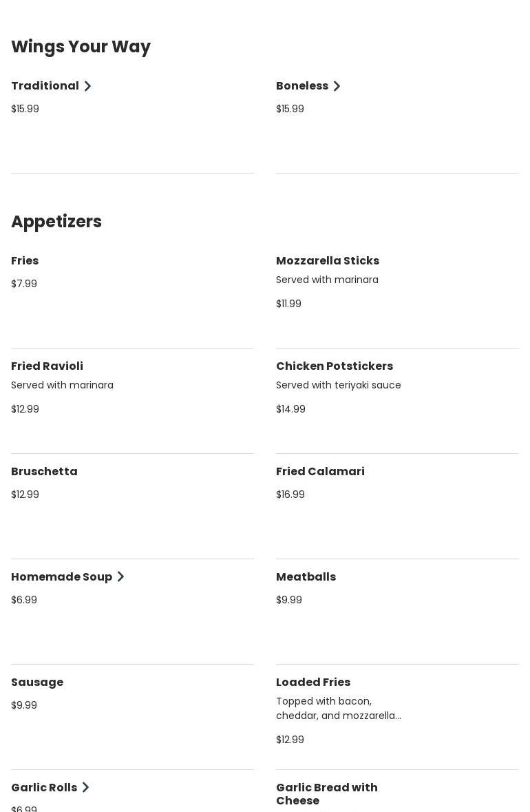
Task: Expand the Boneless wings chevron arrow
Action: (337, 86)
